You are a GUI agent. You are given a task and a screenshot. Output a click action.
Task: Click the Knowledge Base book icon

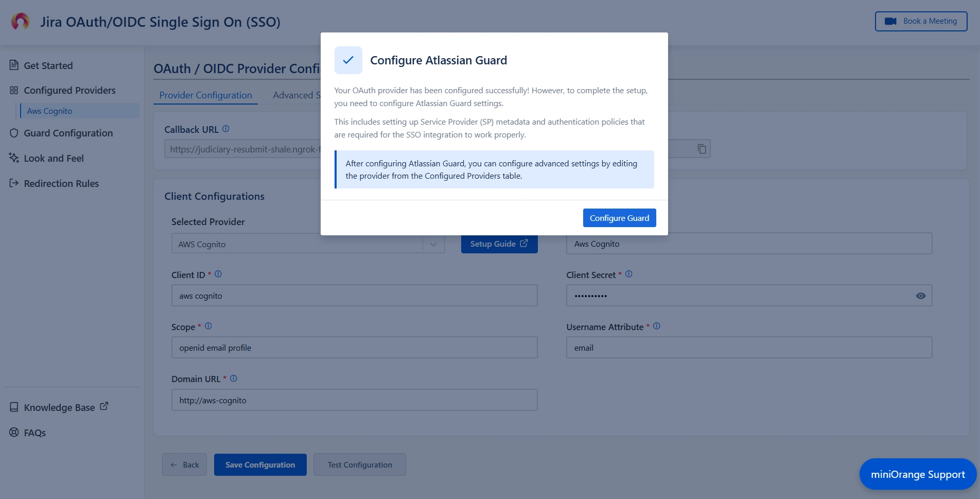point(14,407)
